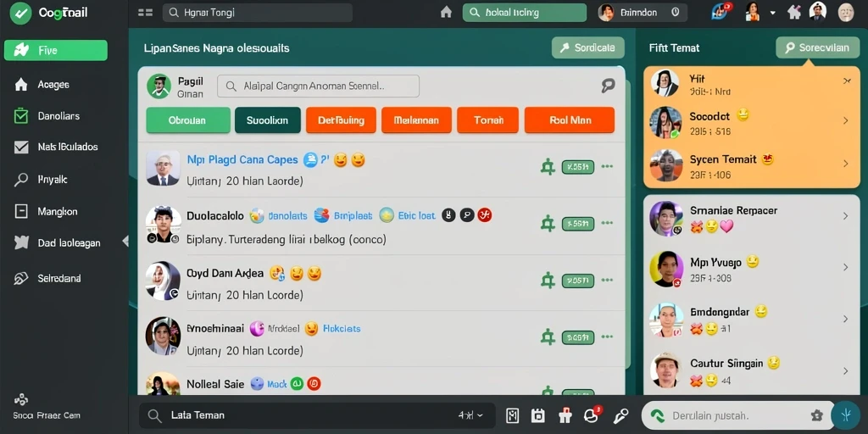Click the Lata Teman search field
The height and width of the screenshot is (434, 868).
click(x=317, y=415)
